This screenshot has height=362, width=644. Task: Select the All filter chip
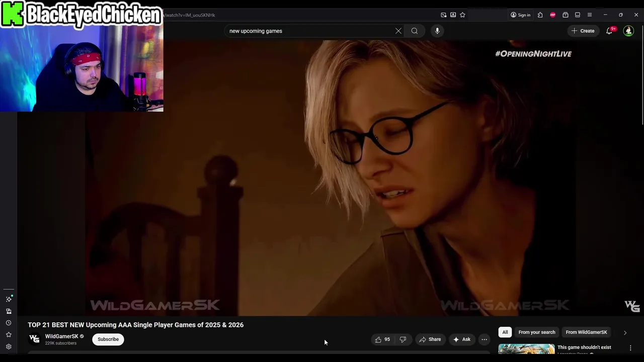505,332
